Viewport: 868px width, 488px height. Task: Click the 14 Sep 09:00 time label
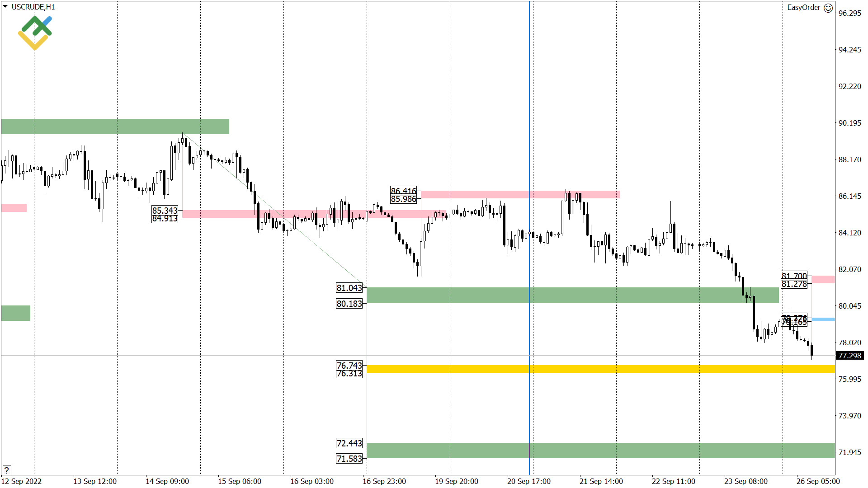tap(167, 481)
